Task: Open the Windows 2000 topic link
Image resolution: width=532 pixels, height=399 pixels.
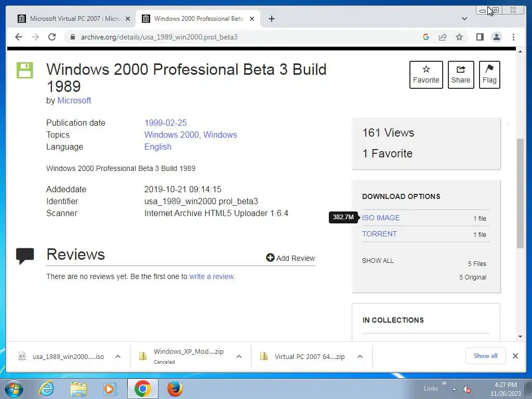Action: tap(171, 135)
